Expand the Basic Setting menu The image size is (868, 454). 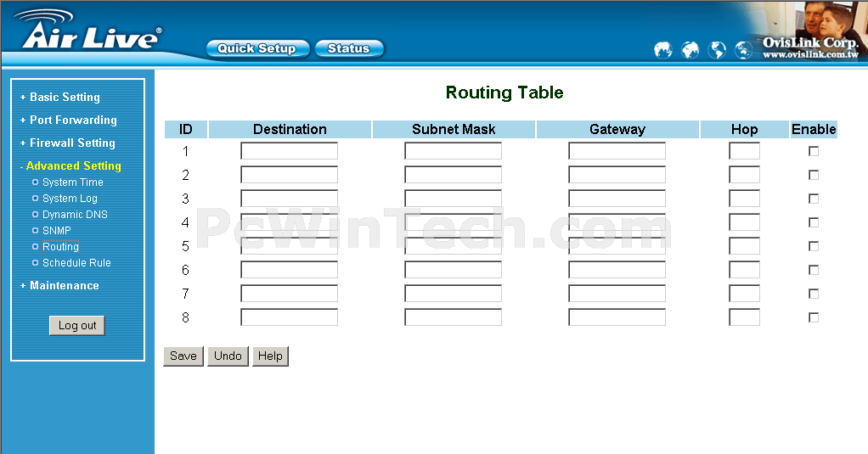coord(65,98)
